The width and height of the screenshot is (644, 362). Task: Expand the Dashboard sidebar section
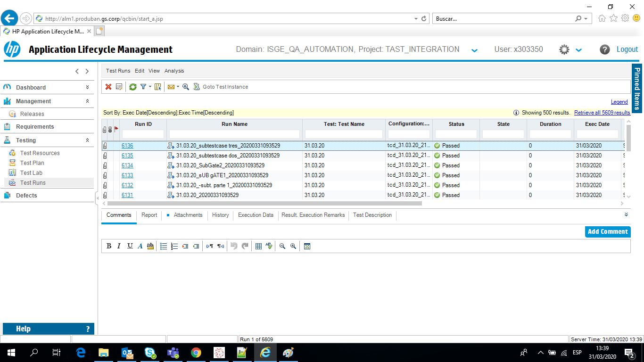(87, 88)
